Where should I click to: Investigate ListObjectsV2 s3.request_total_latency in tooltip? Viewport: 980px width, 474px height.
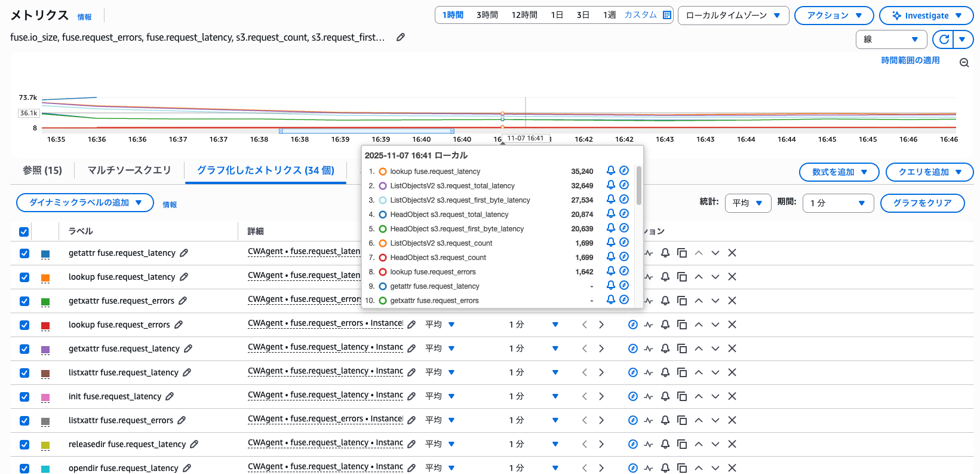pos(624,185)
